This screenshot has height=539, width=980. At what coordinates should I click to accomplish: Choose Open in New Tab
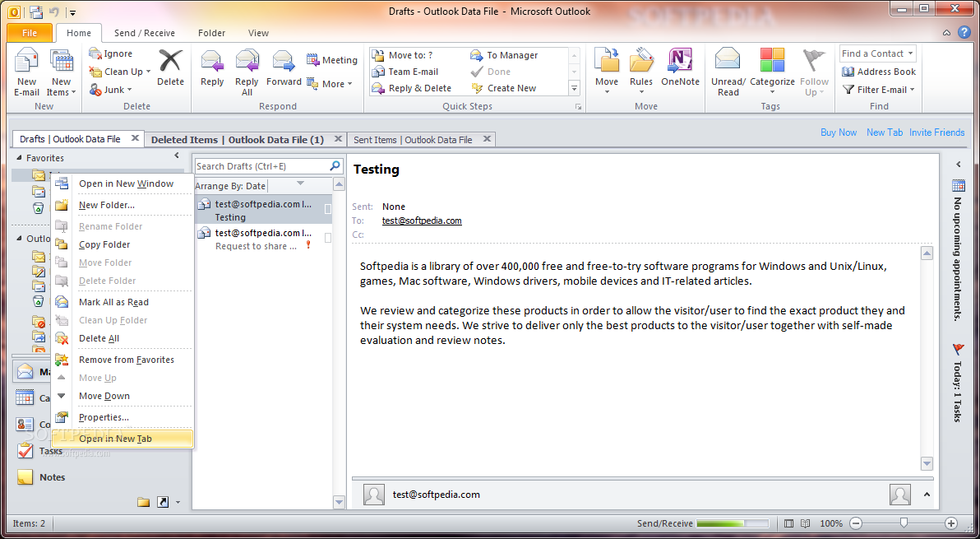point(122,439)
